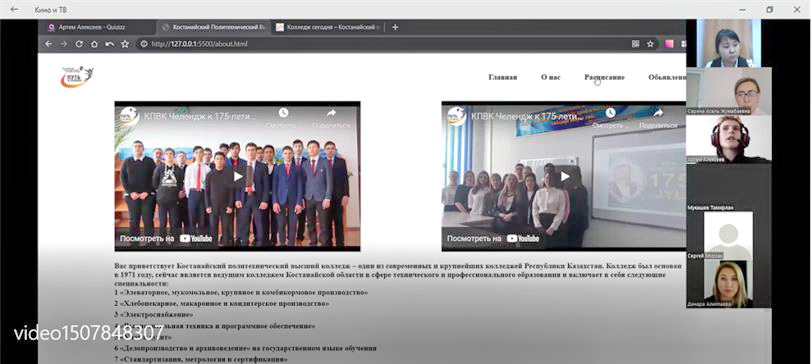
Task: Click the address bar showing 127.0.0.1:5500/about.html
Action: pyautogui.click(x=383, y=44)
